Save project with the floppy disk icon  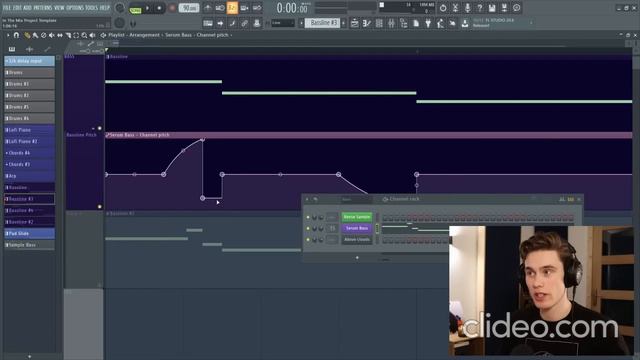point(492,8)
